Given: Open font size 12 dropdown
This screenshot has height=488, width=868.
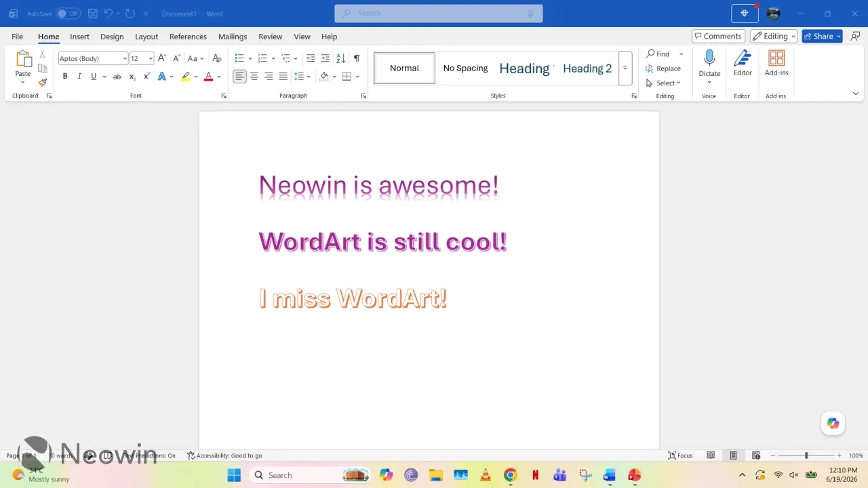Looking at the screenshot, I should point(151,59).
